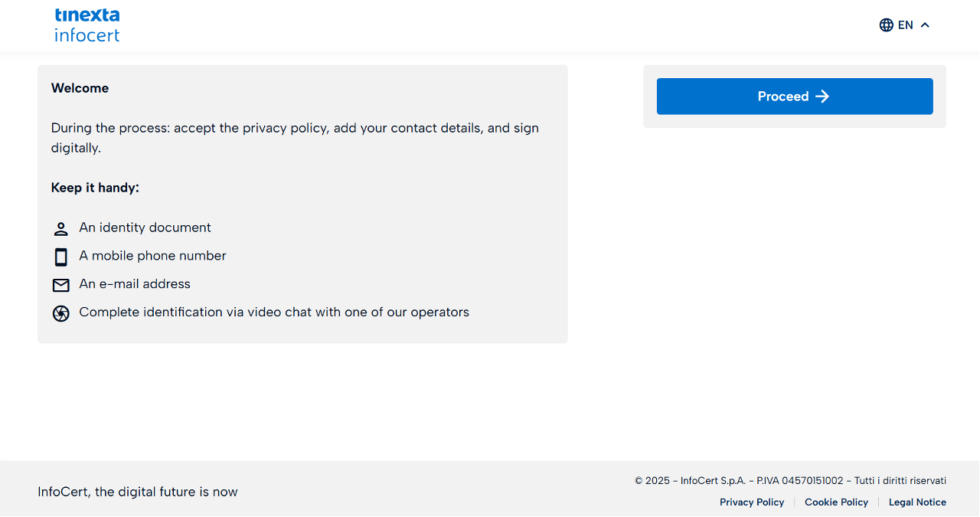Image resolution: width=980 pixels, height=517 pixels.
Task: Select the 'An identity document' text
Action: point(145,227)
